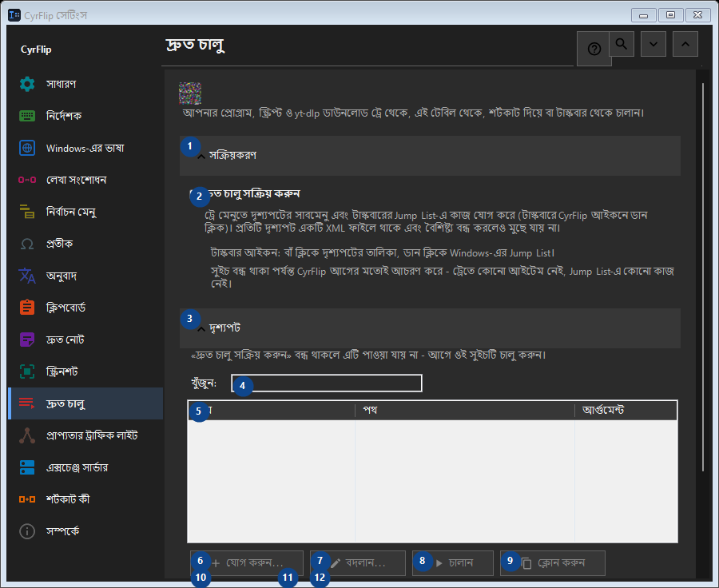Click the help question mark icon

coord(594,49)
